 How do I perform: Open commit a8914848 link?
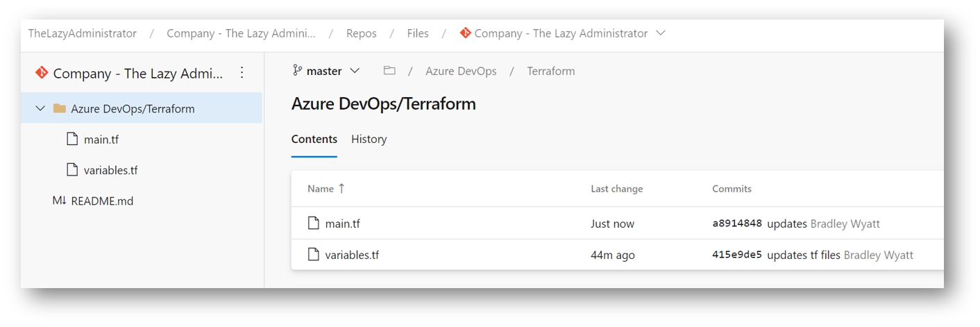coord(737,224)
